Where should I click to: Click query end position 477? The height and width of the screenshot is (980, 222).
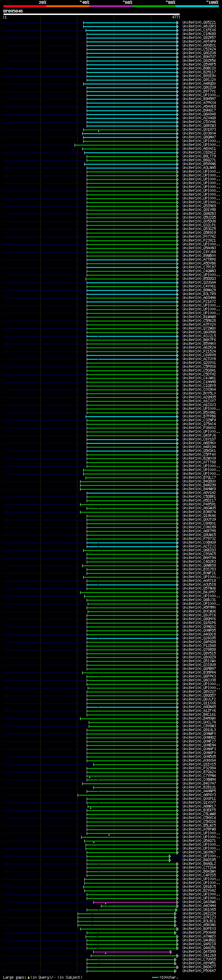(x=175, y=17)
